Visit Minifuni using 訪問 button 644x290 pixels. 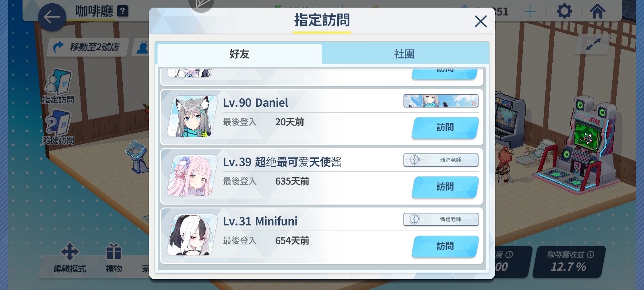(445, 246)
